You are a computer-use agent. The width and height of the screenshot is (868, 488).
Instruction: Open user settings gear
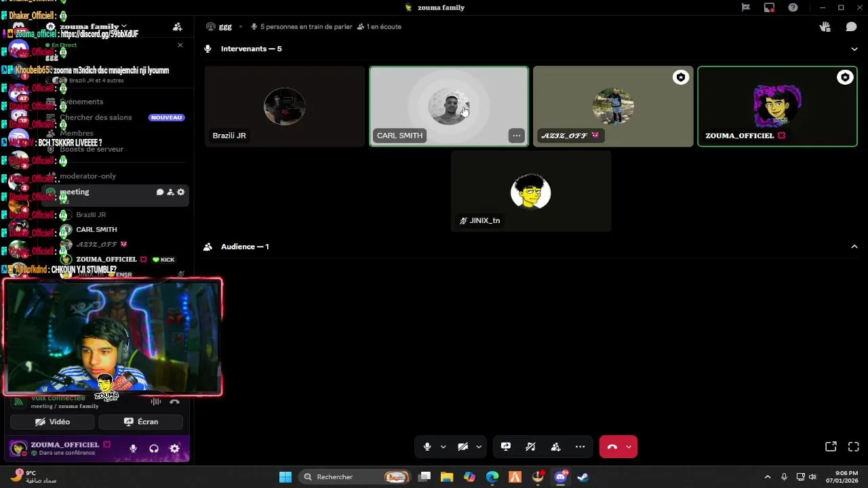175,448
